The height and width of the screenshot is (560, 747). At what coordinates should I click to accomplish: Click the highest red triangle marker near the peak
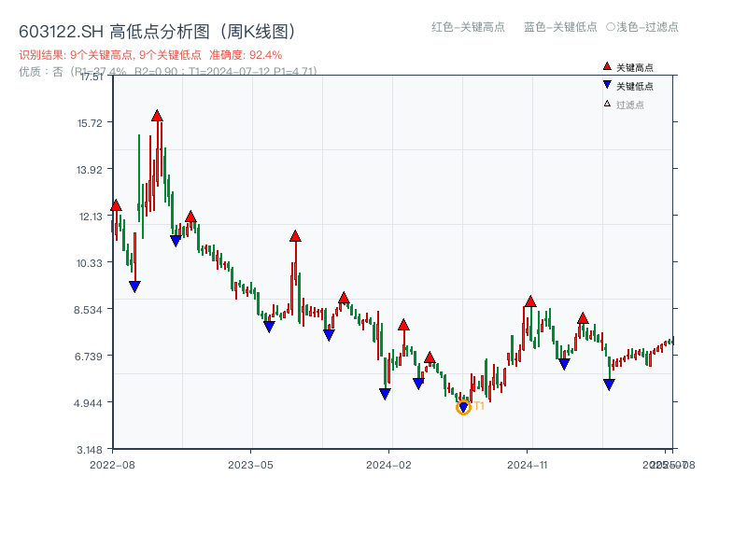point(158,114)
